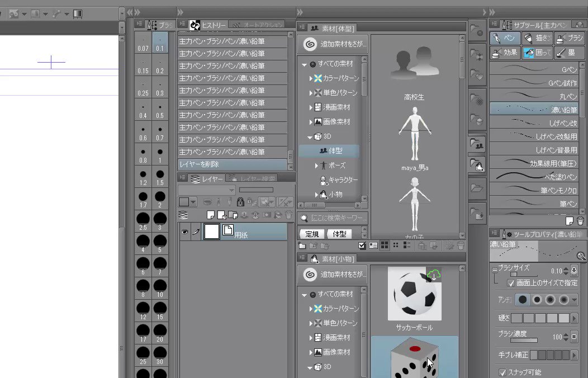Switch material list to large thumbnails
The width and height of the screenshot is (588, 378).
[x=385, y=245]
